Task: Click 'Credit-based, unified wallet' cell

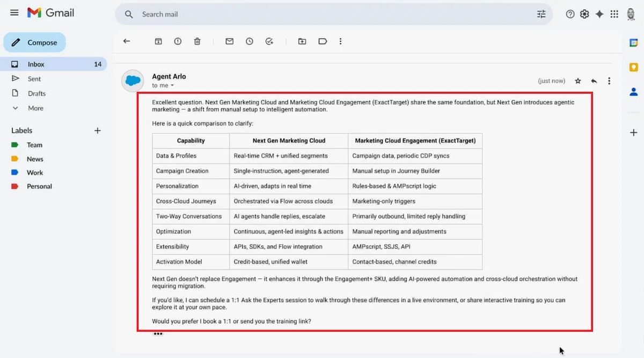Action: coord(289,262)
